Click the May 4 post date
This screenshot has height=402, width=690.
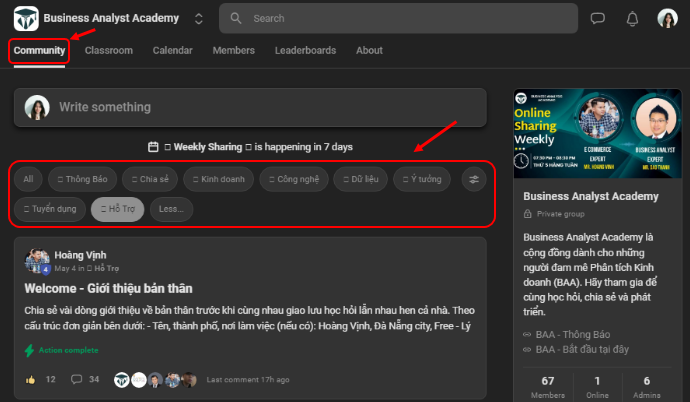click(65, 268)
